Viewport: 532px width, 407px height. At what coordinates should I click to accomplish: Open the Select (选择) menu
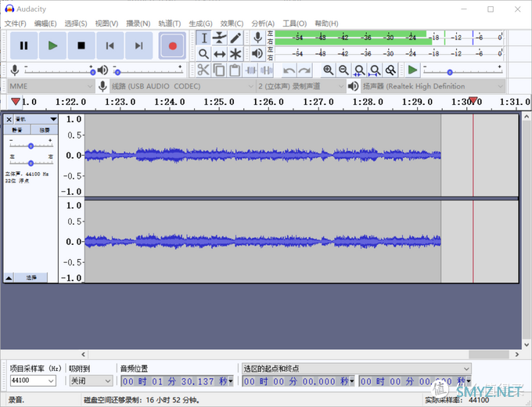click(x=76, y=23)
